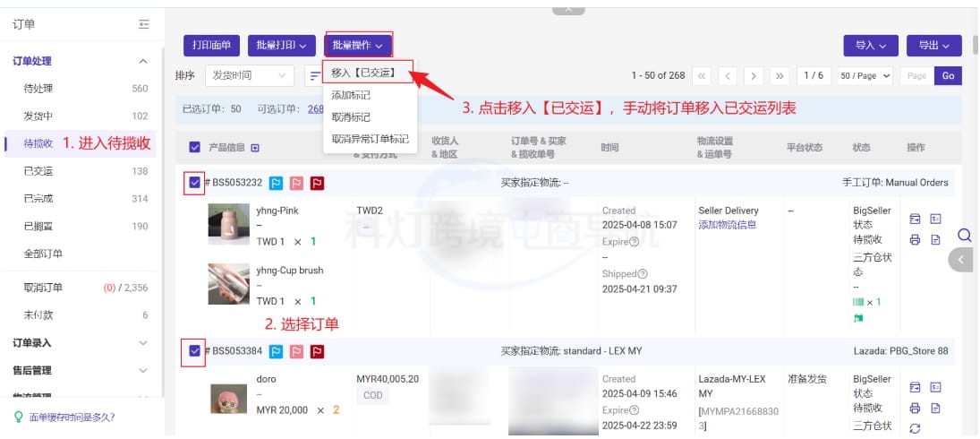
Task: Click 面单缓存时间是多久? help link
Action: [x=72, y=417]
